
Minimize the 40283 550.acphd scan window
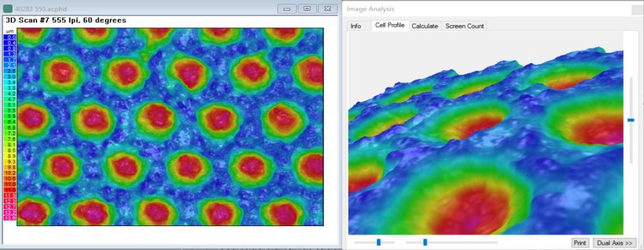tap(287, 9)
